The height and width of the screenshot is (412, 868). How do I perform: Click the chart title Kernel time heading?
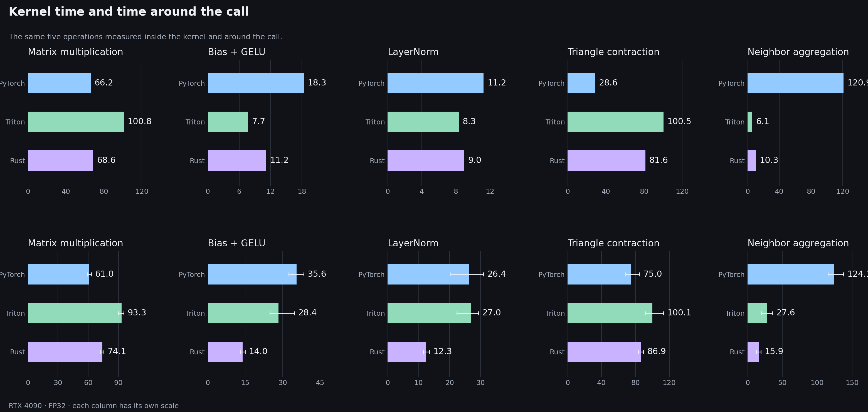(129, 12)
